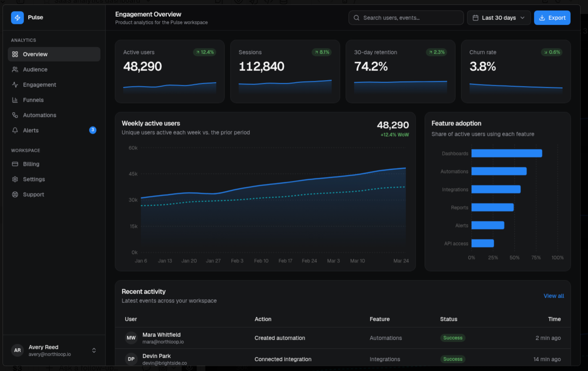Open the Support page
This screenshot has width=588, height=371.
tap(54, 195)
